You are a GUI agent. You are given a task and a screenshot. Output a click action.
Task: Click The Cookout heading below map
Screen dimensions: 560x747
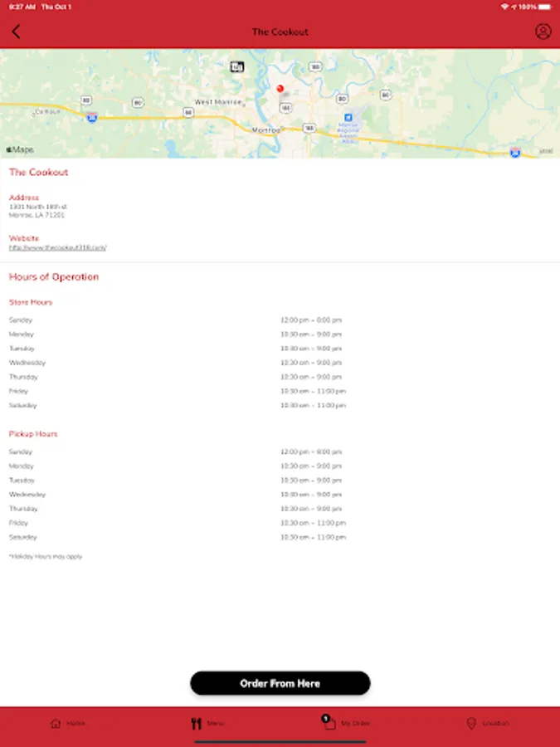(38, 173)
